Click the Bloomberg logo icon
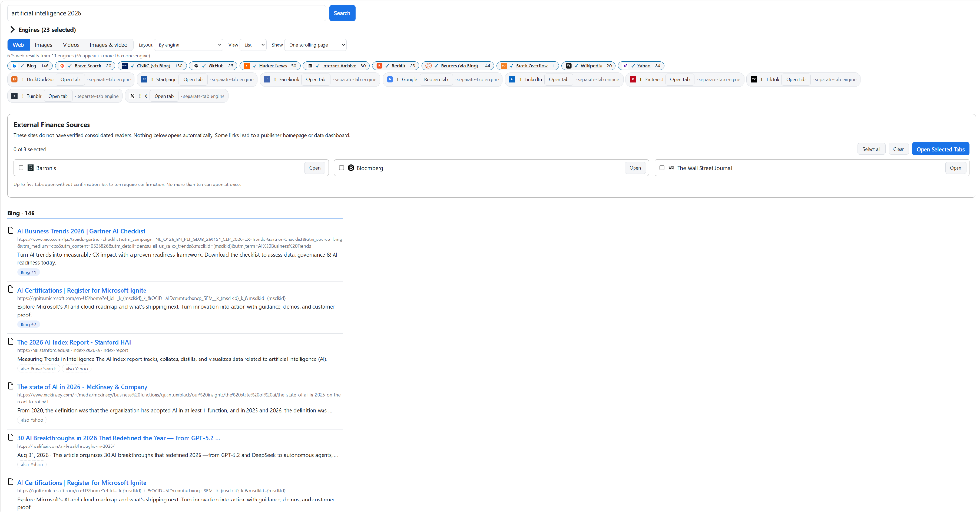The image size is (980, 512). click(351, 168)
